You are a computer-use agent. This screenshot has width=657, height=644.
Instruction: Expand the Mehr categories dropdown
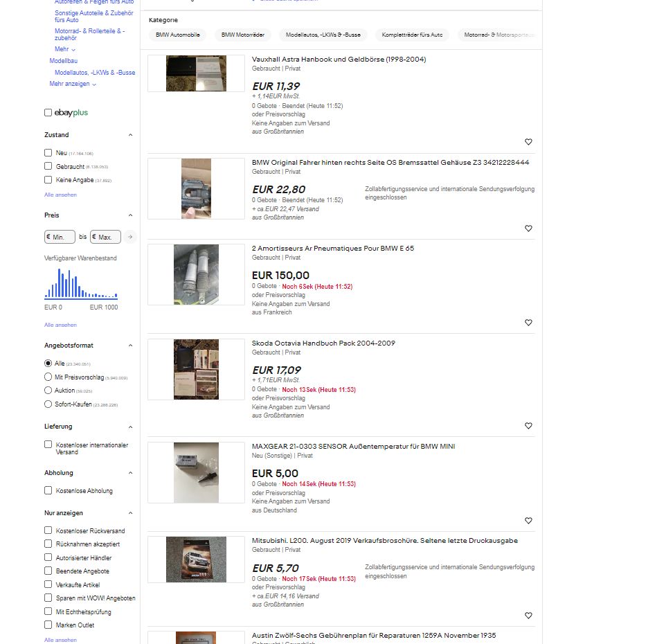click(x=65, y=50)
